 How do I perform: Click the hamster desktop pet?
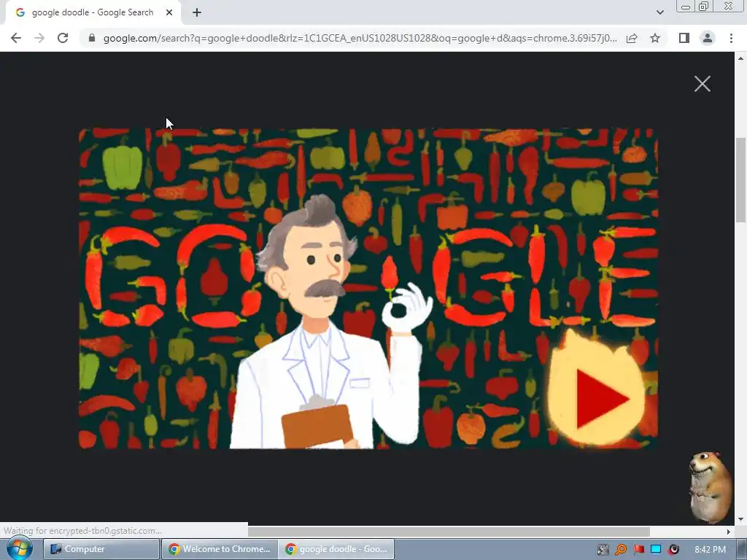(x=711, y=486)
